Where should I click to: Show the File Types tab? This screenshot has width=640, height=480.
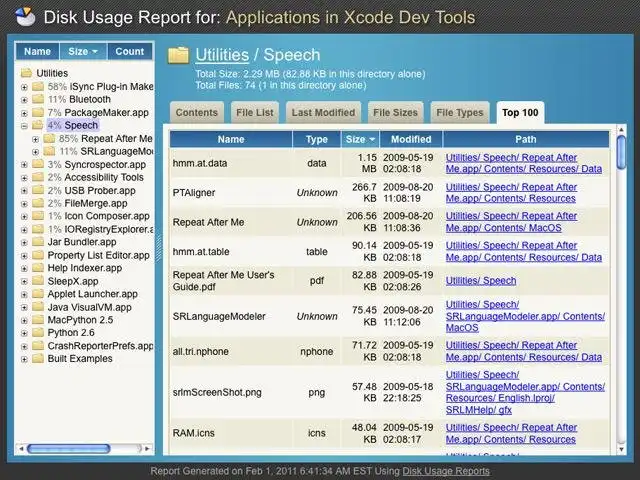pos(460,113)
